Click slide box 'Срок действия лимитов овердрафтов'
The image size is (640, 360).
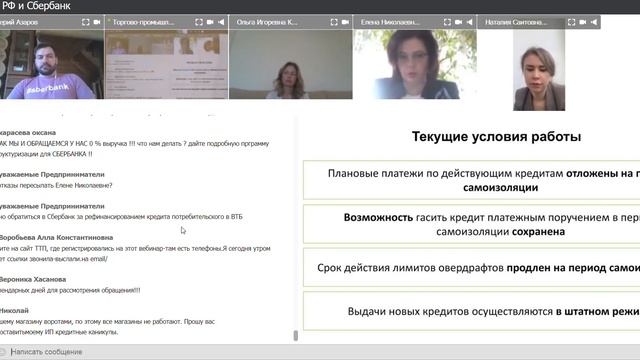[471, 268]
